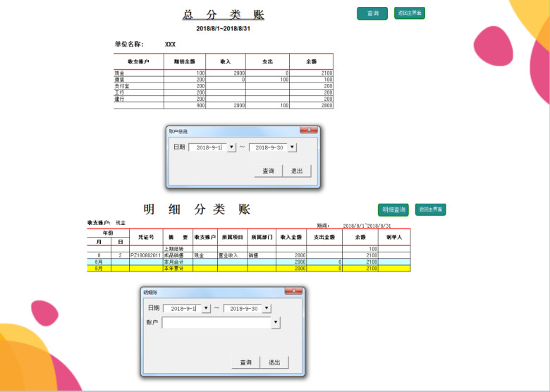Click the 凭证号 column header
The width and height of the screenshot is (550, 392).
pyautogui.click(x=146, y=237)
